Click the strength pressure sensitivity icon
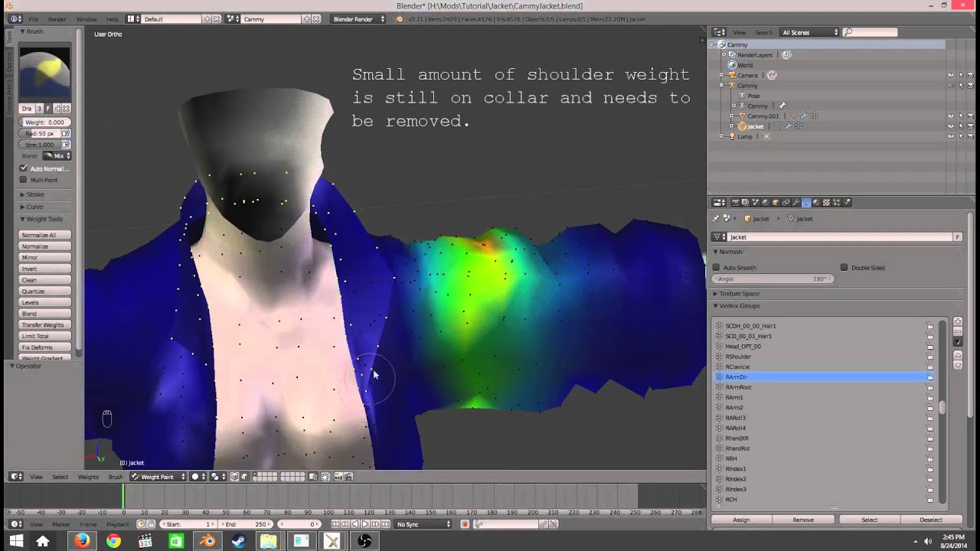 (66, 145)
